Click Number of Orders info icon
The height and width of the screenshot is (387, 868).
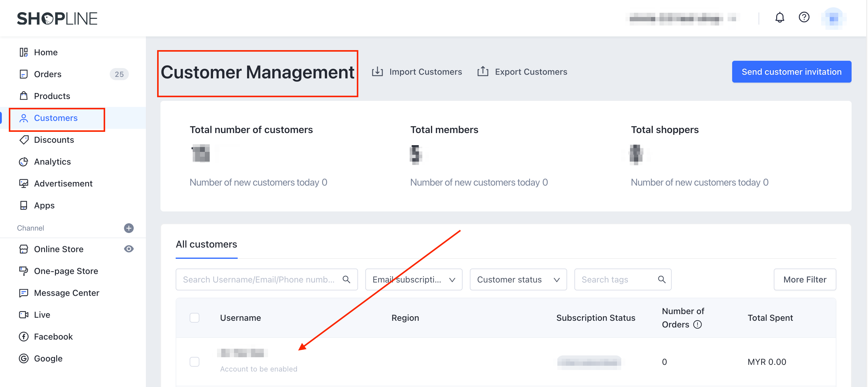(x=697, y=324)
